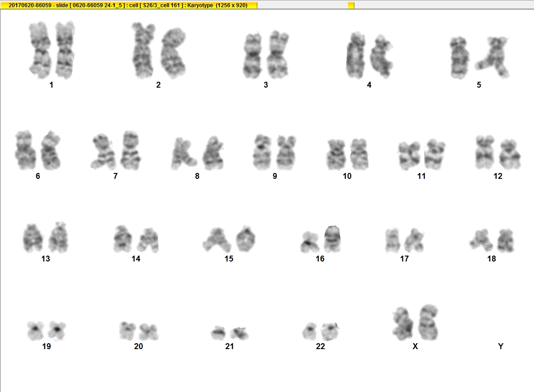Click the chromosome label "4"
534x392 pixels.
(x=369, y=85)
